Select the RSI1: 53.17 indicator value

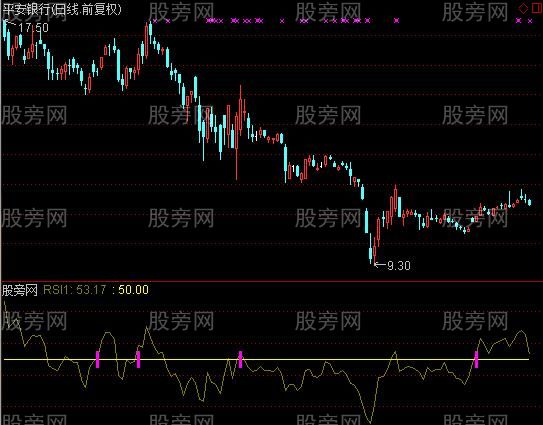pyautogui.click(x=74, y=290)
